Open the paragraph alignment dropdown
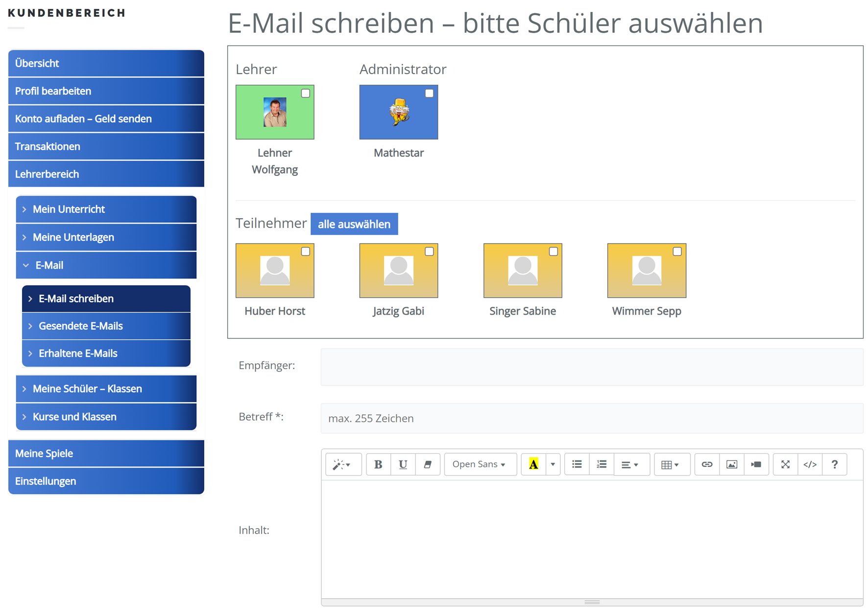This screenshot has width=868, height=612. 629,464
